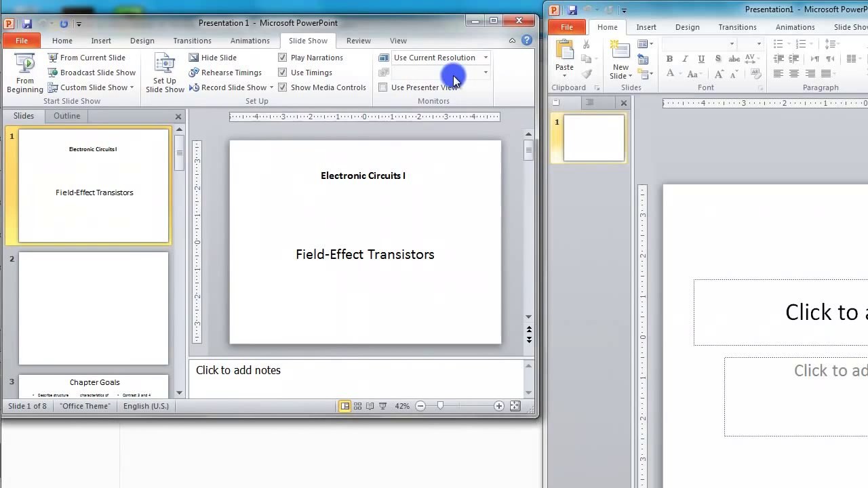This screenshot has height=488, width=868.
Task: Apply text Shadow in Presentation1 window
Action: pyautogui.click(x=717, y=59)
